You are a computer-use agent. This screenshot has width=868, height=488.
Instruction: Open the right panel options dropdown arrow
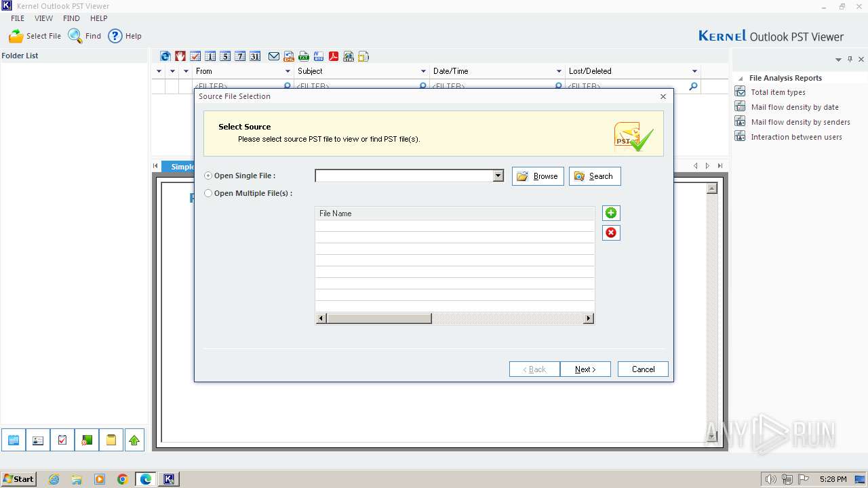[838, 60]
